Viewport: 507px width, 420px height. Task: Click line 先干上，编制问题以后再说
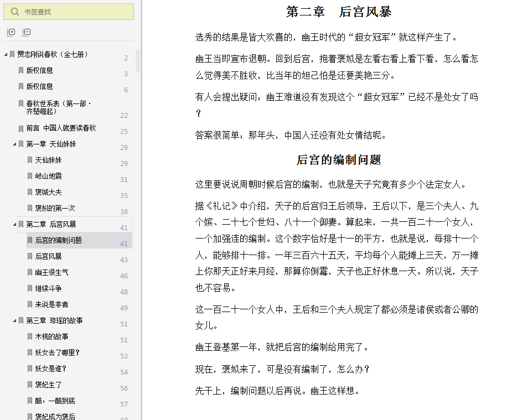pyautogui.click(x=278, y=391)
